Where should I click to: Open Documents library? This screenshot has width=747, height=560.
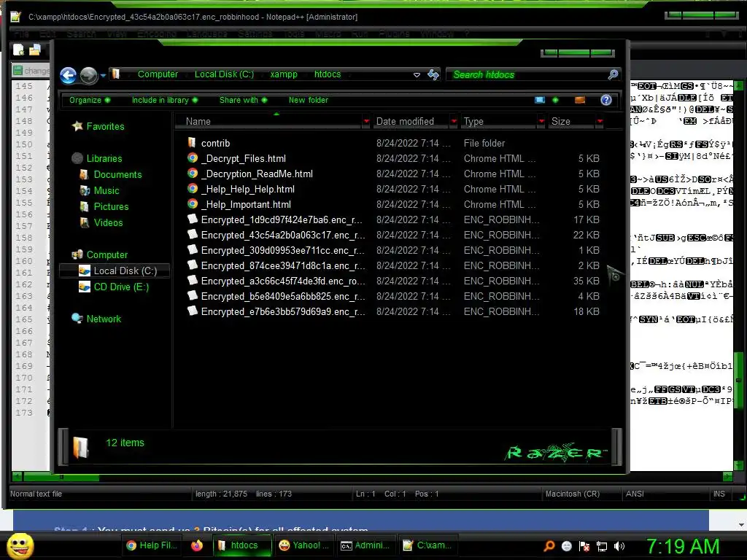coord(117,175)
